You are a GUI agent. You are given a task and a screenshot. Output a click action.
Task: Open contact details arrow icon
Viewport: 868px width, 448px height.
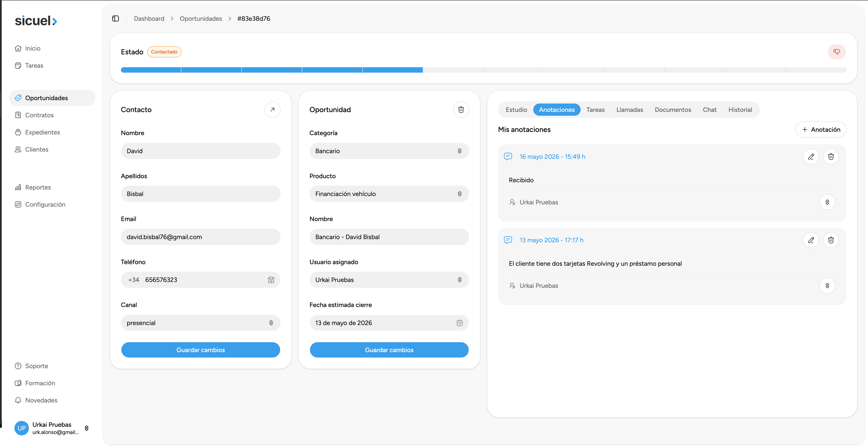[272, 109]
